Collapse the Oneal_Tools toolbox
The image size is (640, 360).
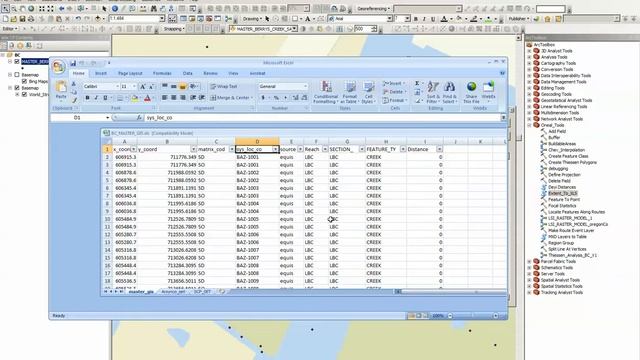pos(529,125)
